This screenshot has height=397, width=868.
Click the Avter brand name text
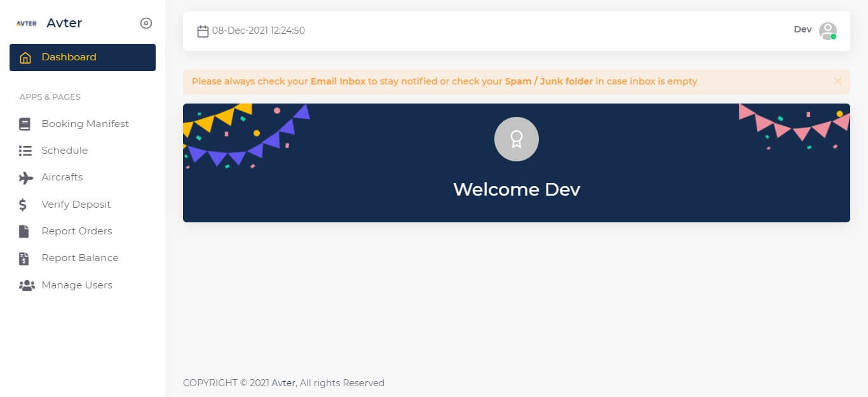click(x=64, y=24)
